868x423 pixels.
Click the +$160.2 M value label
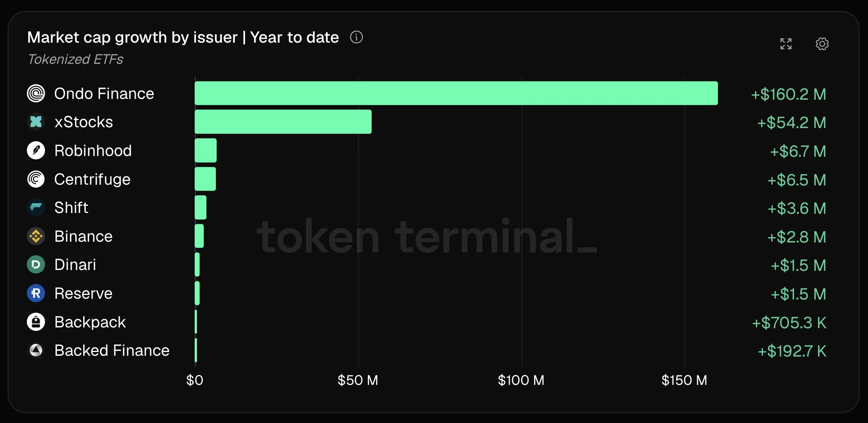tap(789, 94)
